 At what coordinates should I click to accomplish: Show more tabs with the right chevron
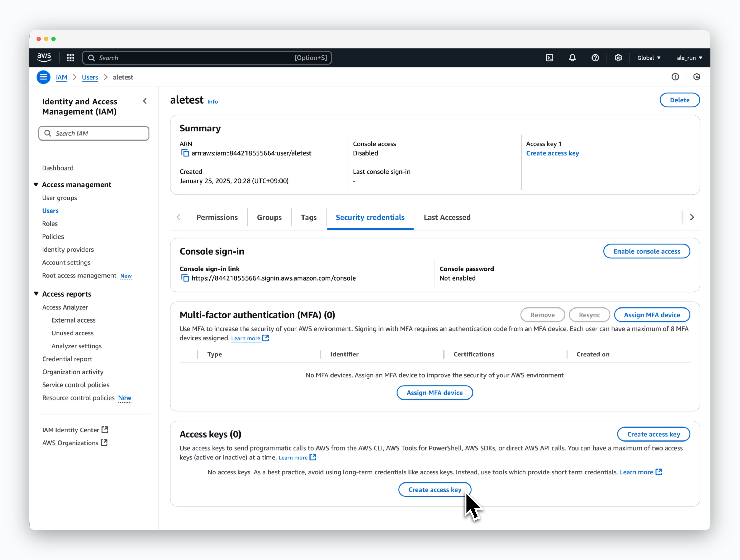tap(692, 217)
